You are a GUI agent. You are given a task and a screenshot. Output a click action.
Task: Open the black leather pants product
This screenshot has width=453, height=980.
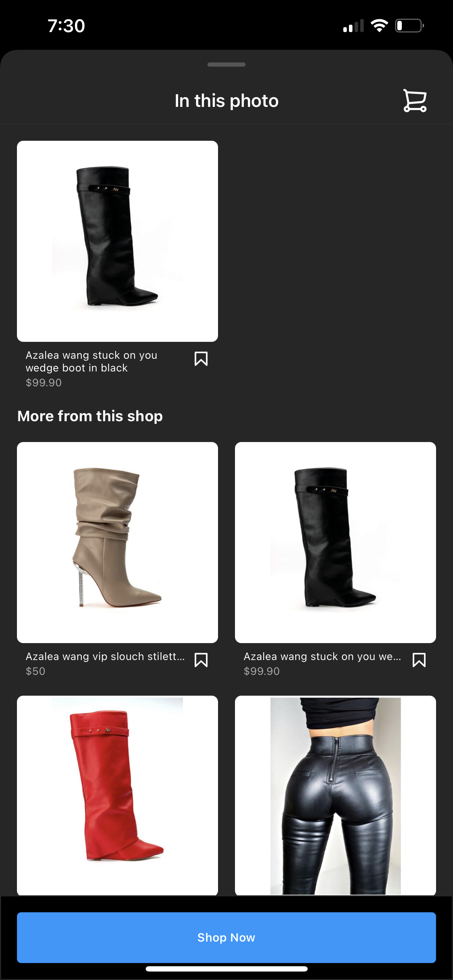(x=336, y=795)
